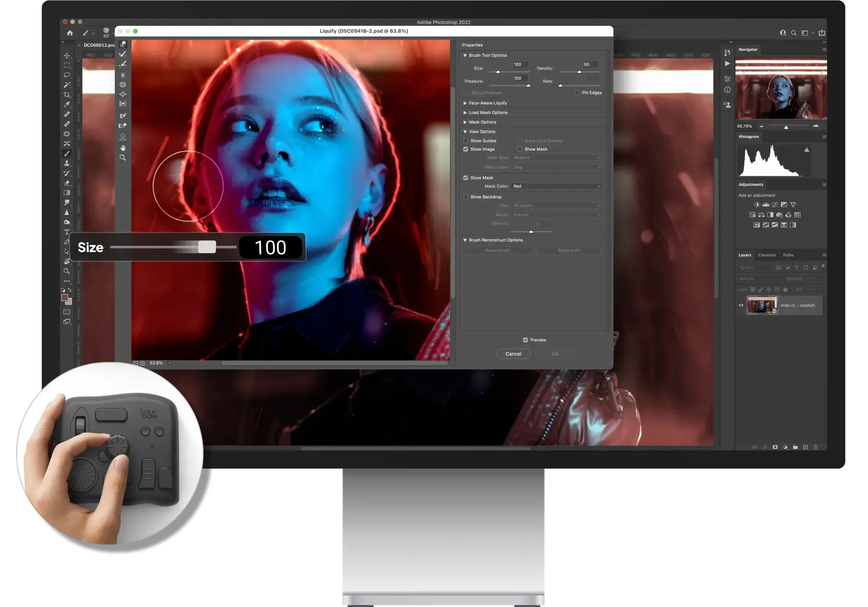Screen dimensions: 868x607
Task: Hide the vitaly-ot...-unsplash layer via eye icon
Action: coord(741,305)
